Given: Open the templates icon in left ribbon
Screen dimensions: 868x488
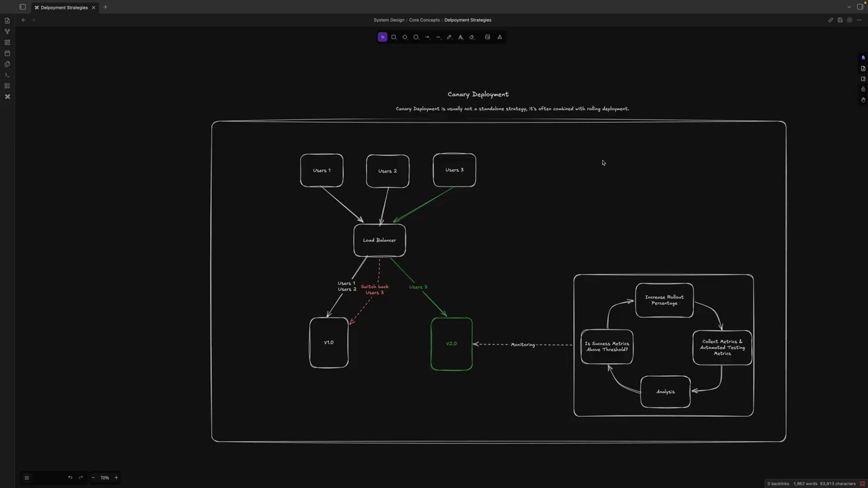Looking at the screenshot, I should click(x=7, y=64).
